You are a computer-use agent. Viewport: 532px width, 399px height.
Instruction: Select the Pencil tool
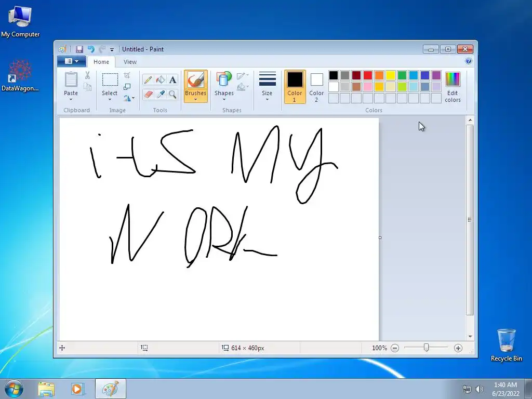pos(148,79)
